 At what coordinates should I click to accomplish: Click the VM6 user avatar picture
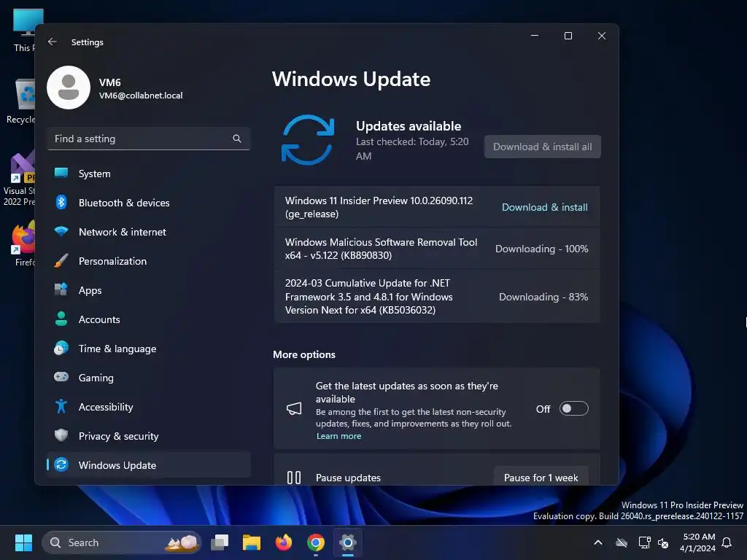click(69, 87)
